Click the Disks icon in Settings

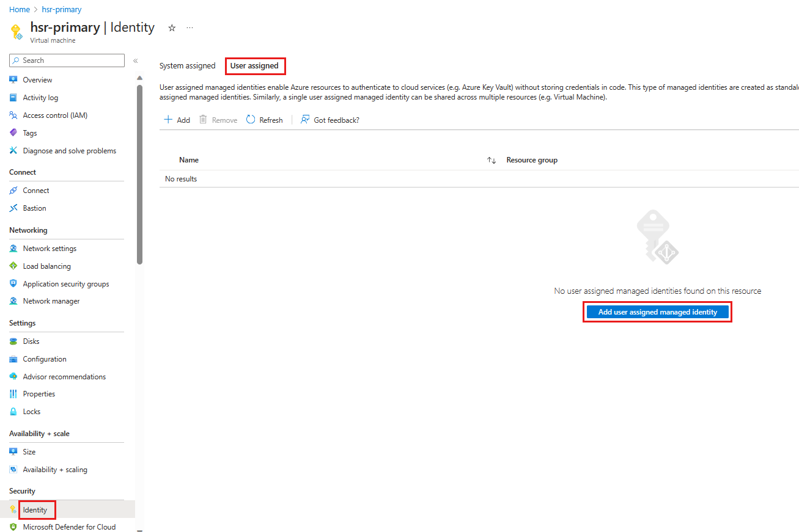point(13,341)
